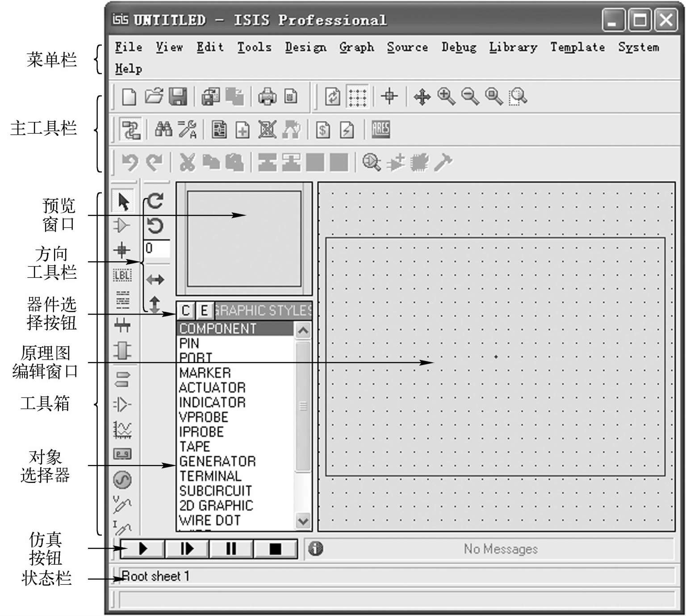Click the object selector scrollbar thumb
Viewport: 686px width, 616px height.
[303, 406]
